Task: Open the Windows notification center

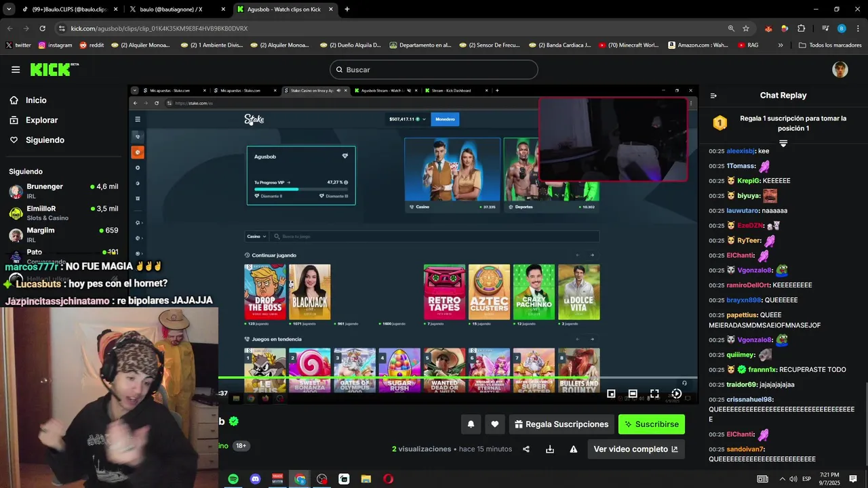Action: (x=853, y=479)
